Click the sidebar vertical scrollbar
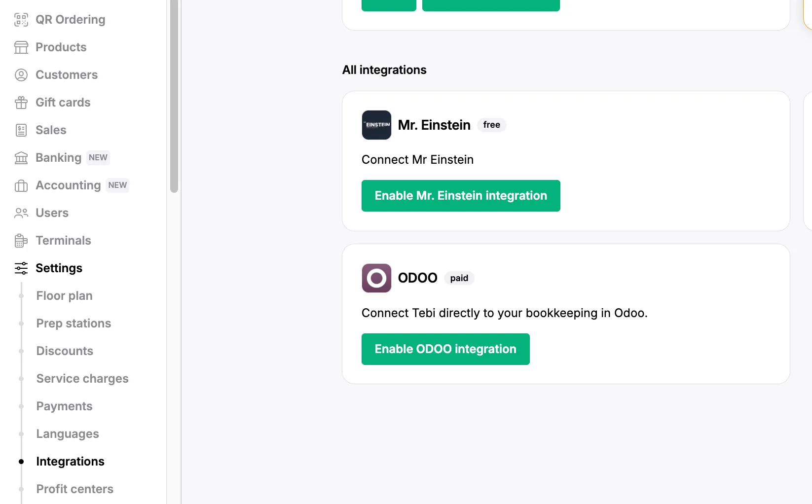Image resolution: width=812 pixels, height=504 pixels. [x=174, y=99]
